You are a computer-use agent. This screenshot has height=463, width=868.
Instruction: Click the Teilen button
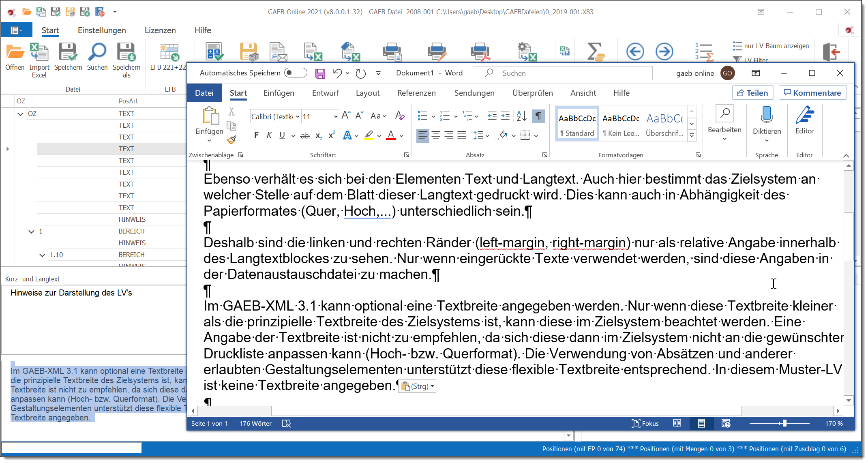pos(752,93)
